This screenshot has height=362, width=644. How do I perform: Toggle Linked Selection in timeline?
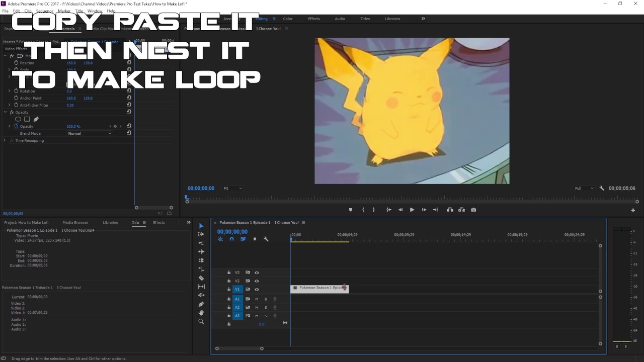click(x=243, y=239)
